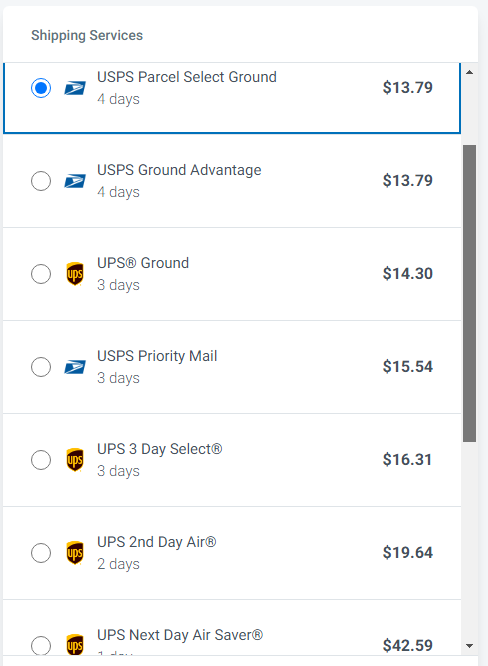This screenshot has height=666, width=488.
Task: Click UPS shield logo beside 2nd Day Air
Action: [x=75, y=553]
